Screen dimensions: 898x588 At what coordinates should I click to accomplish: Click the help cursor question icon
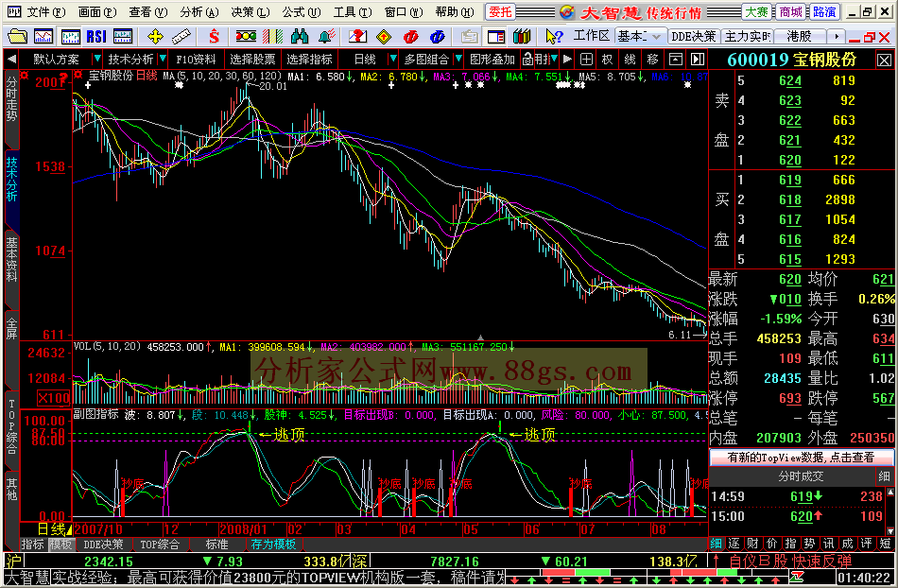554,37
